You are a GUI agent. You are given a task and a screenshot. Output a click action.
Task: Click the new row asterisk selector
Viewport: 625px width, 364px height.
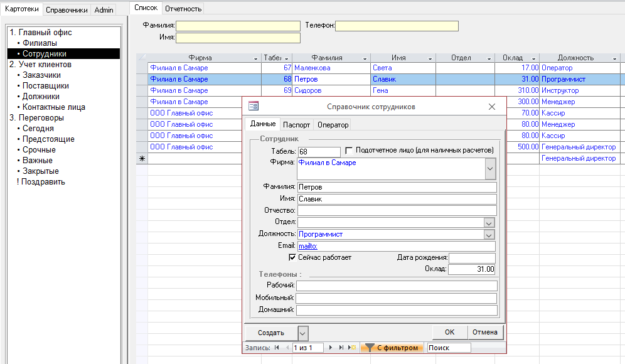coord(142,159)
